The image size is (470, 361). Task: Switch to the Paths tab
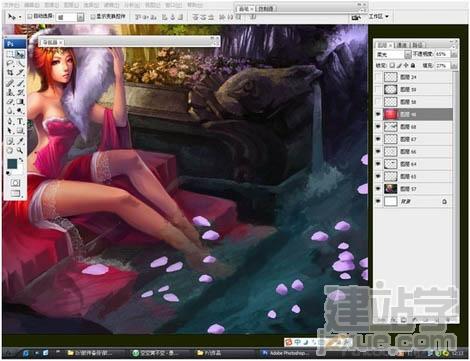click(x=417, y=45)
